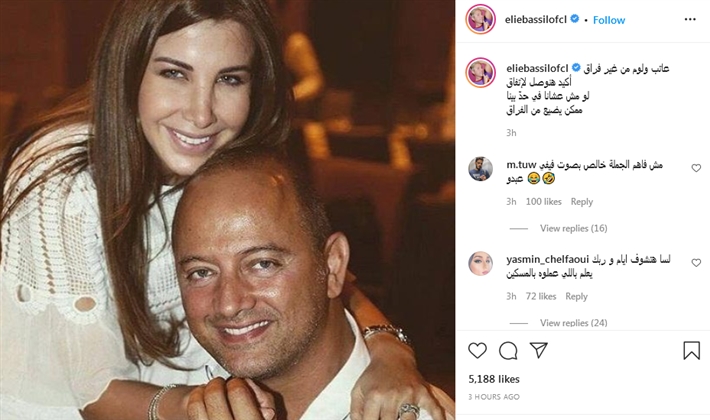
Task: View the 5,188 likes list
Action: point(494,379)
